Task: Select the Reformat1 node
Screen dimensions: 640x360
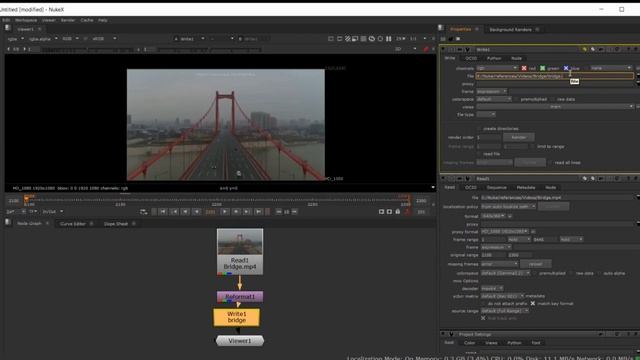Action: pyautogui.click(x=240, y=297)
